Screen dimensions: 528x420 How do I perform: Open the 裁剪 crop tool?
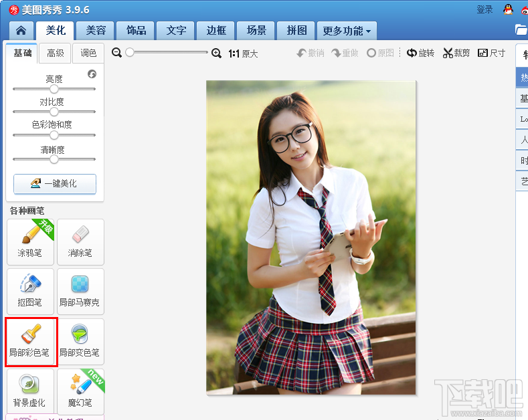click(x=456, y=53)
